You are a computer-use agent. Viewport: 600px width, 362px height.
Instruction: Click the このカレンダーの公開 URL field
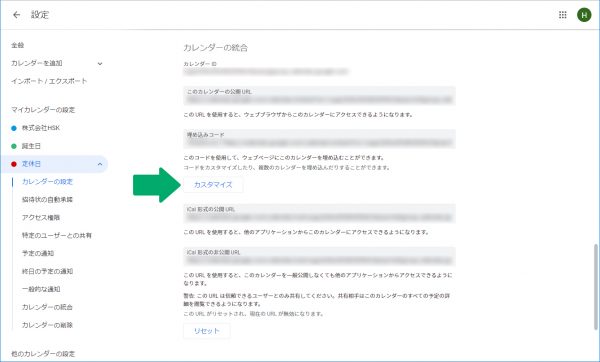(x=319, y=96)
